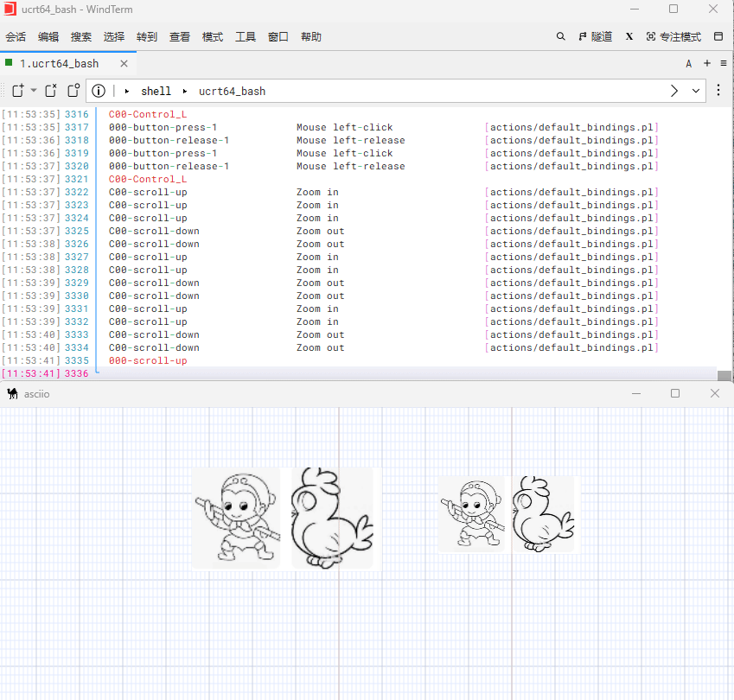
Task: Click the duplicate session icon in toolbar
Action: click(x=73, y=91)
